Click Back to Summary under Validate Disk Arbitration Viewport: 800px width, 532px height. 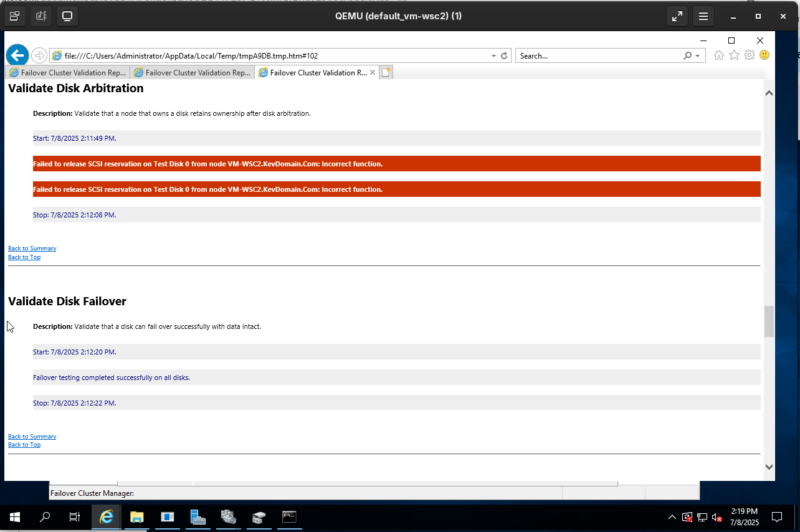[x=32, y=249]
